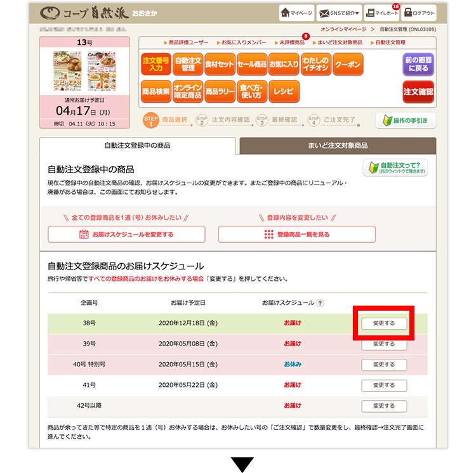Click the 自動注文って? help button

click(x=395, y=169)
